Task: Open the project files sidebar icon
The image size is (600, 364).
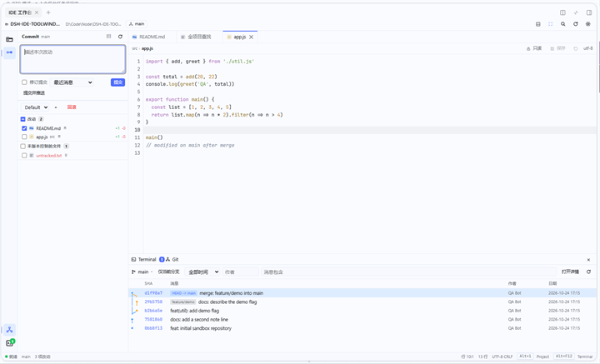Action: click(9, 39)
